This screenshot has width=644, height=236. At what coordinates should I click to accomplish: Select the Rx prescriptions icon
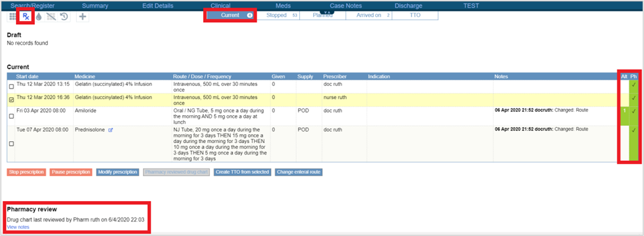[26, 17]
